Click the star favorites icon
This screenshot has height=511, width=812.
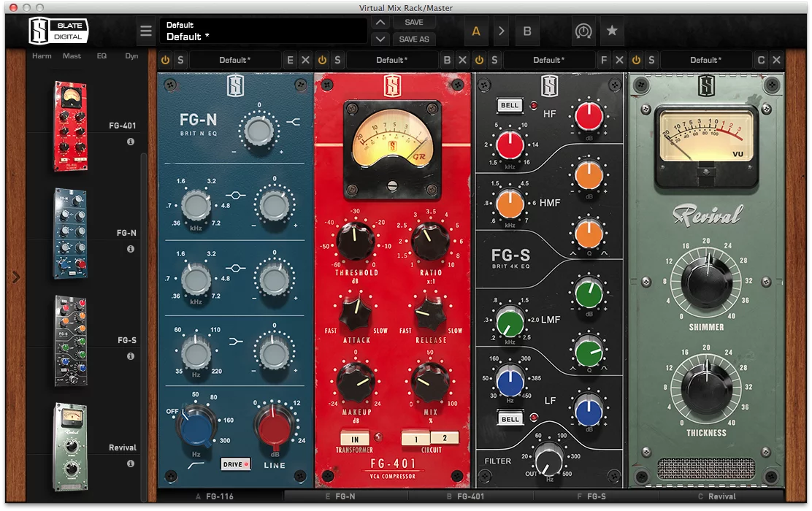click(x=612, y=31)
